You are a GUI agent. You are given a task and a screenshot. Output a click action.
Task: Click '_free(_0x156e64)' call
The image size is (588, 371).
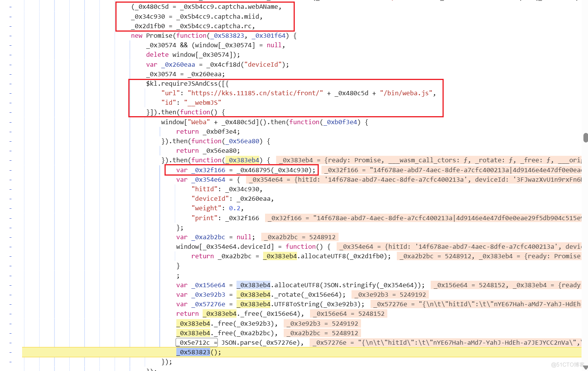270,314
